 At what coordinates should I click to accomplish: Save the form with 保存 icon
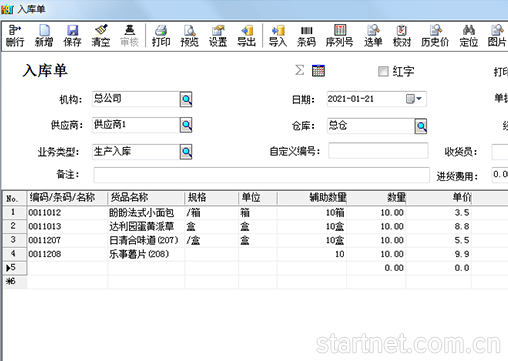pyautogui.click(x=72, y=36)
